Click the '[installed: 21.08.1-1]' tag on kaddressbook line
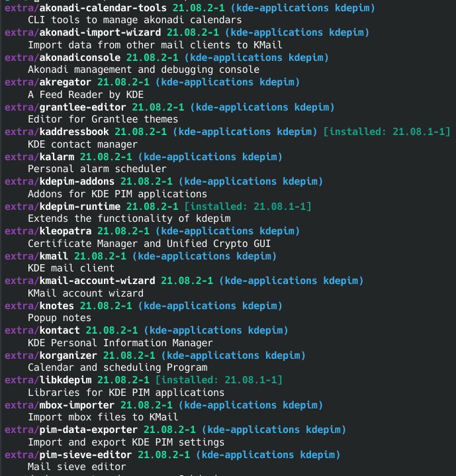Screen dimensions: 456x476 tap(387, 132)
